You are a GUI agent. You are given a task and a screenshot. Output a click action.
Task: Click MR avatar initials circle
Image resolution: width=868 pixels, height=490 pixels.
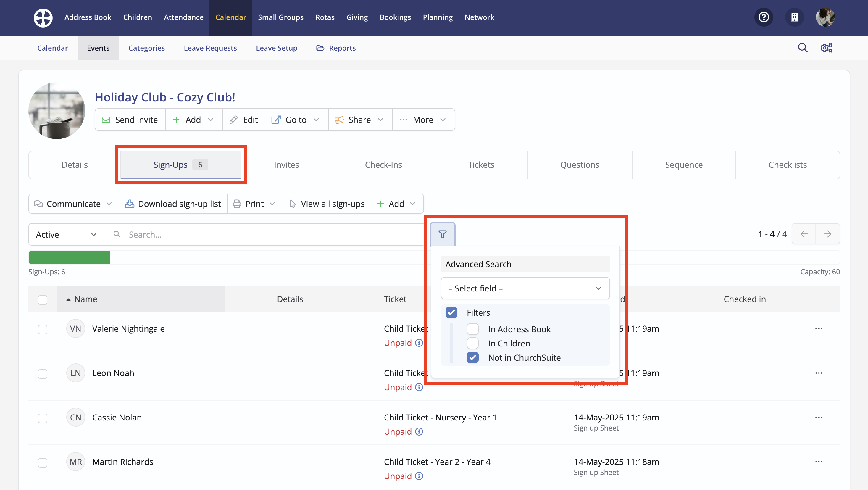75,462
